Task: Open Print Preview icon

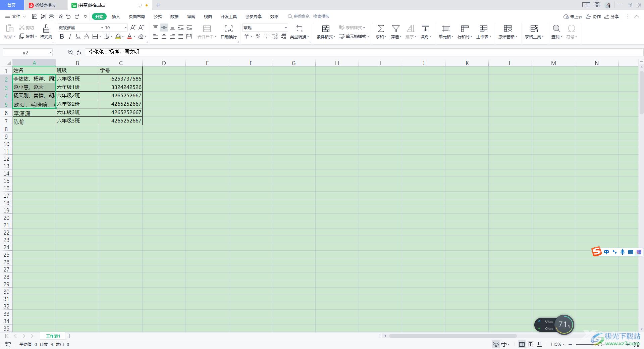Action: pyautogui.click(x=60, y=16)
